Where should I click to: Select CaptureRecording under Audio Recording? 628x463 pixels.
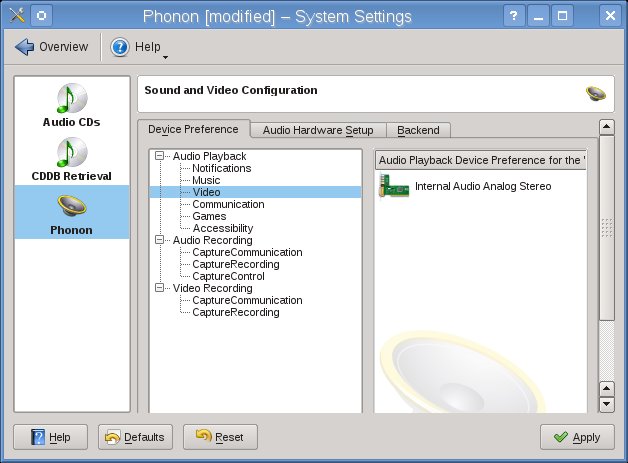236,264
